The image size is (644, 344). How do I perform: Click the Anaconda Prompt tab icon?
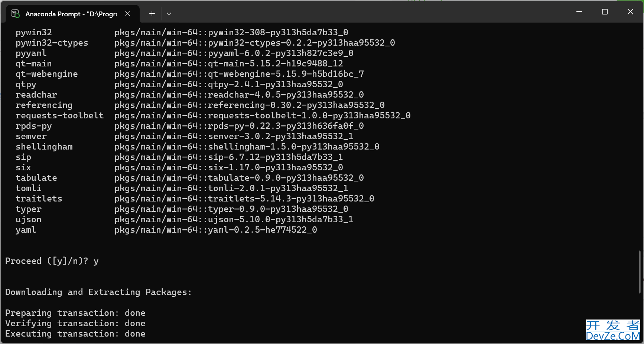coord(15,14)
